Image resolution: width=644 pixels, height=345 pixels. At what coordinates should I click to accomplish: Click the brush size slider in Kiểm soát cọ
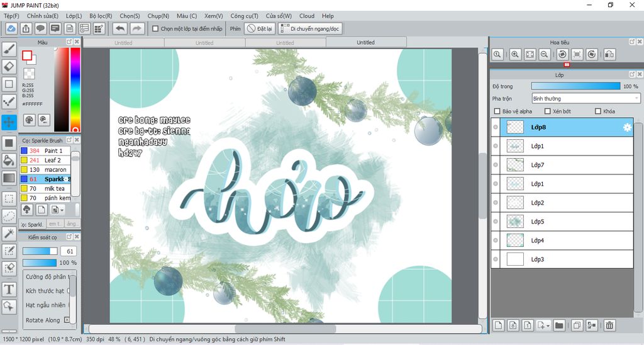tap(40, 251)
